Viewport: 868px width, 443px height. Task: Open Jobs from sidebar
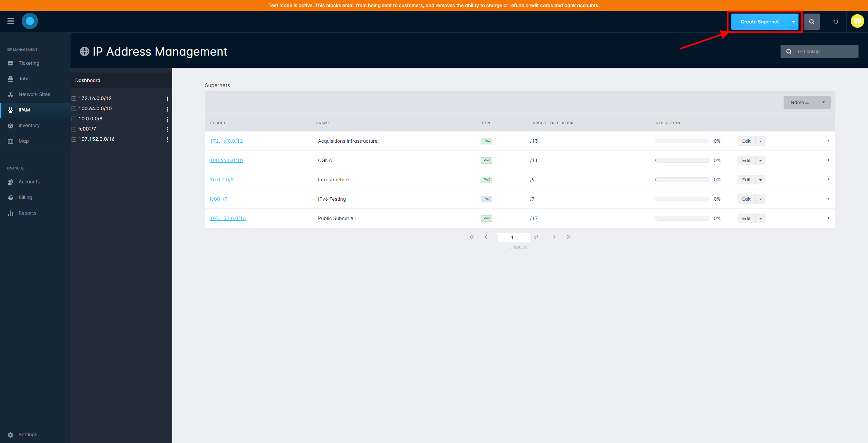[x=35, y=79]
